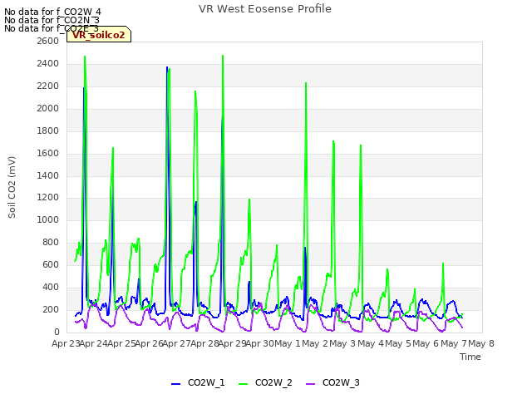Click the 800 y-axis tick label
The width and height of the screenshot is (532, 399).
[51, 243]
